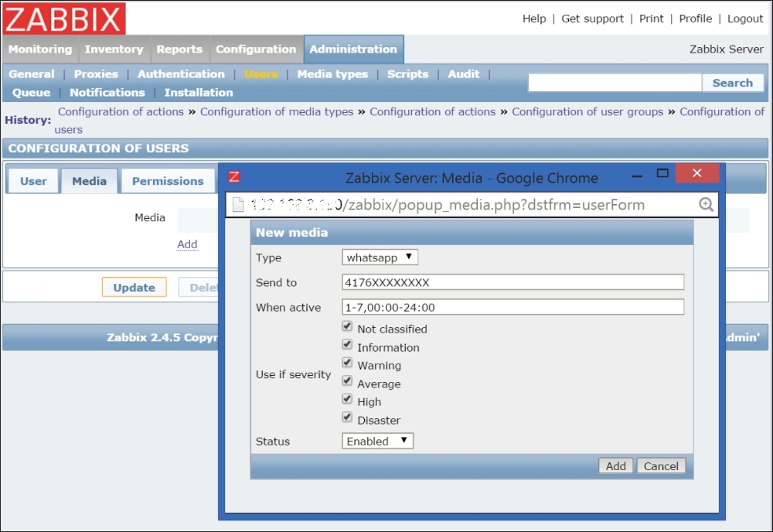Viewport: 773px width, 532px height.
Task: Close the Media popup window
Action: pyautogui.click(x=696, y=173)
